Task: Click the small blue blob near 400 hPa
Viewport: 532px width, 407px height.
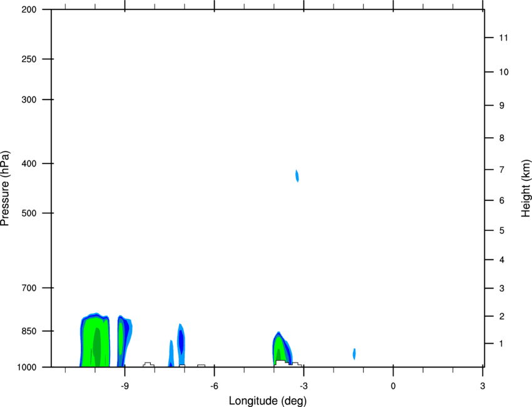Action: click(x=297, y=176)
